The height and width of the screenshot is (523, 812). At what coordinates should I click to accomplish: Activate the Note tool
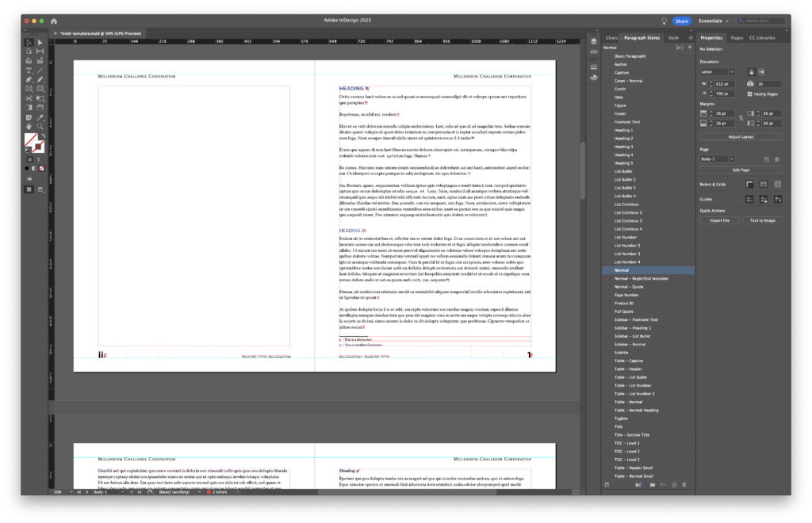[29, 117]
